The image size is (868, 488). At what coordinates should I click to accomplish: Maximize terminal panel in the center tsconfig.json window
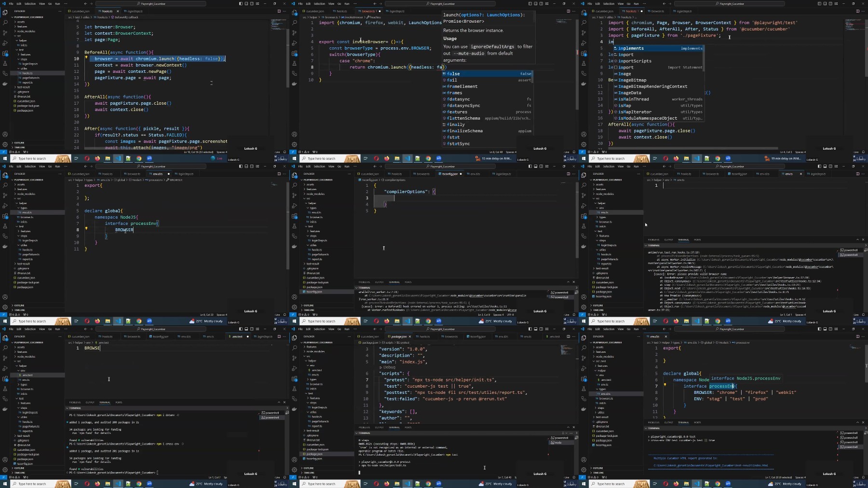pos(568,282)
